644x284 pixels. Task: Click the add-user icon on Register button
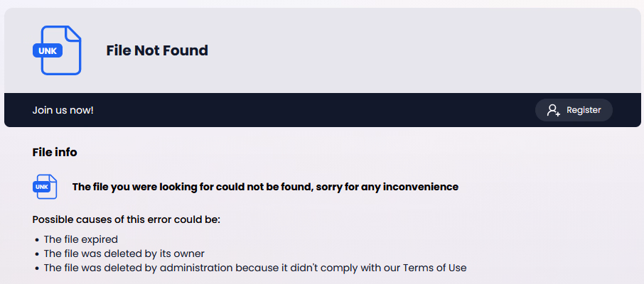(x=553, y=110)
